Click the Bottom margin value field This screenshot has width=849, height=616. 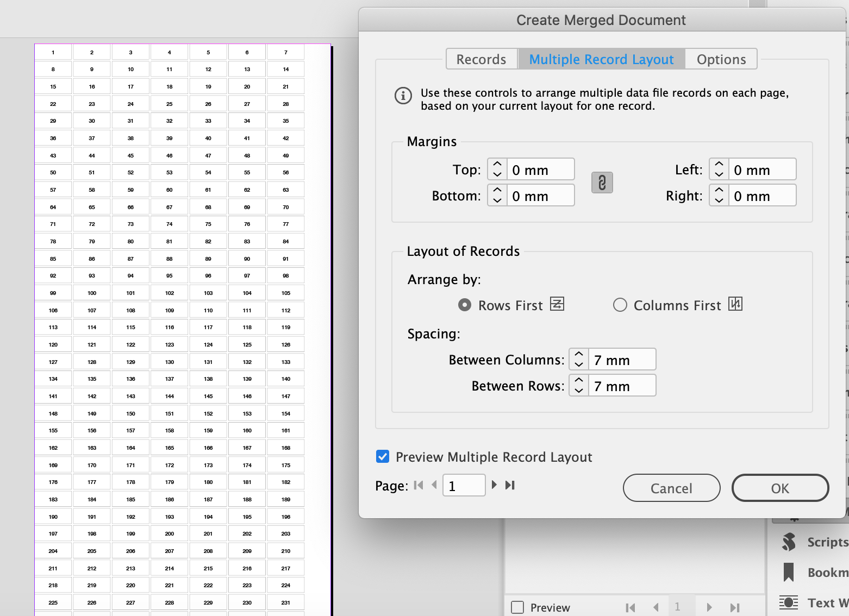pyautogui.click(x=541, y=195)
